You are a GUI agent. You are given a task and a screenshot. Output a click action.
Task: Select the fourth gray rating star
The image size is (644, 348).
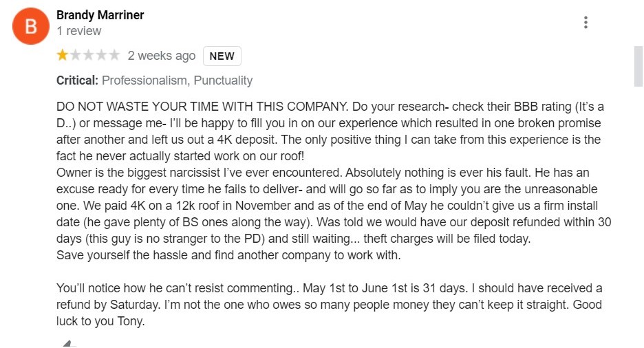(x=101, y=55)
